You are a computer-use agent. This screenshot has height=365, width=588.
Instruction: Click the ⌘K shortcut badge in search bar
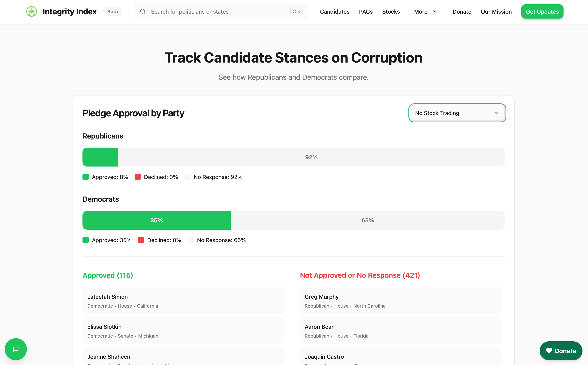point(296,11)
